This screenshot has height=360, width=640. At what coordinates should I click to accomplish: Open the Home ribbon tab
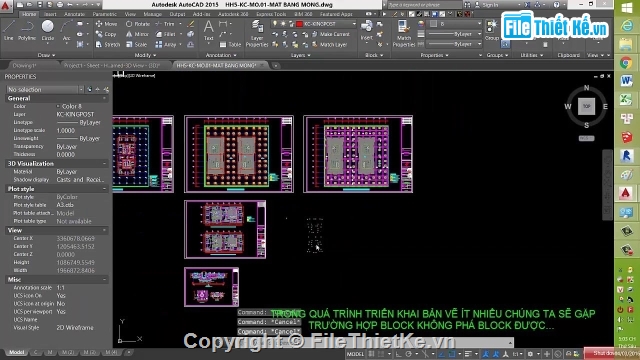(29, 14)
